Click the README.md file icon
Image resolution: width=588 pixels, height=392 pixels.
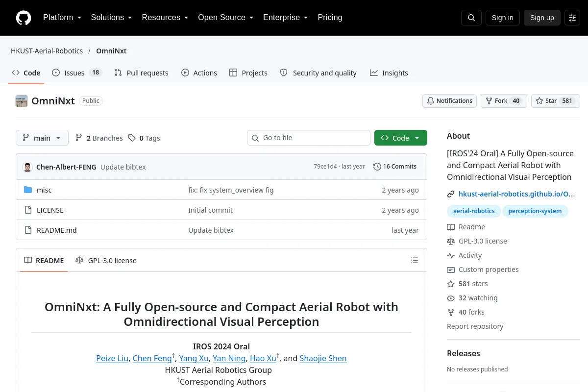point(28,230)
